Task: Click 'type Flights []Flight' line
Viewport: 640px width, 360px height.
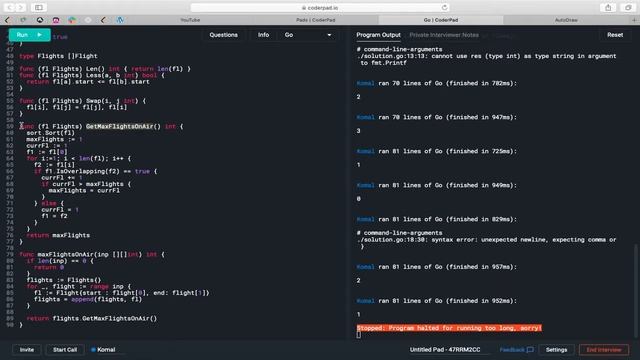Action: pyautogui.click(x=58, y=56)
